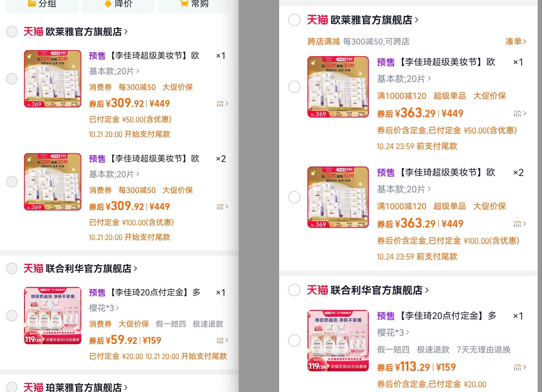Open left 联合利华官方旗舰店 store page

point(88,269)
